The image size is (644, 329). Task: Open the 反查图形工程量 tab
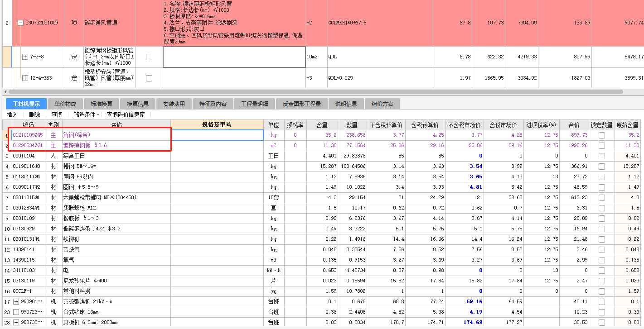point(302,104)
